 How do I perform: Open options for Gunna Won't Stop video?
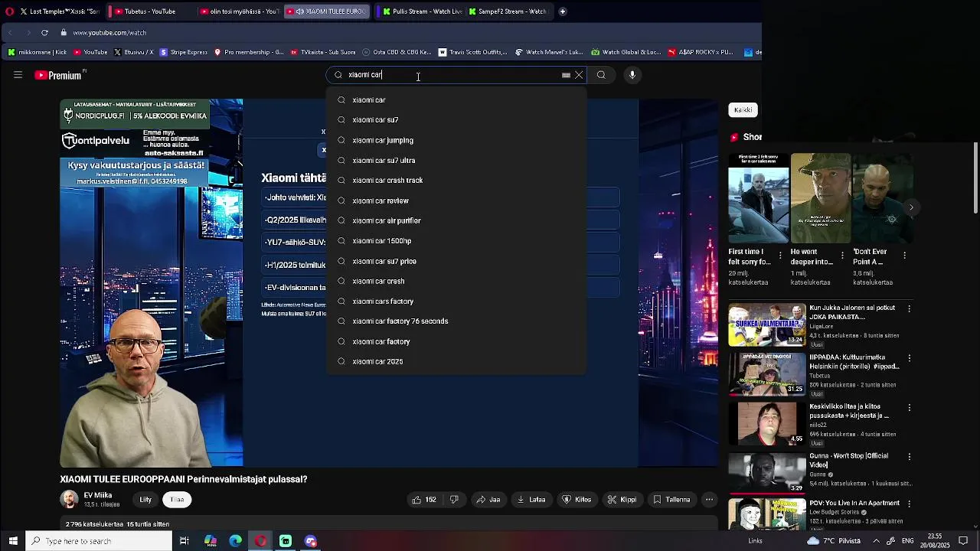click(909, 456)
